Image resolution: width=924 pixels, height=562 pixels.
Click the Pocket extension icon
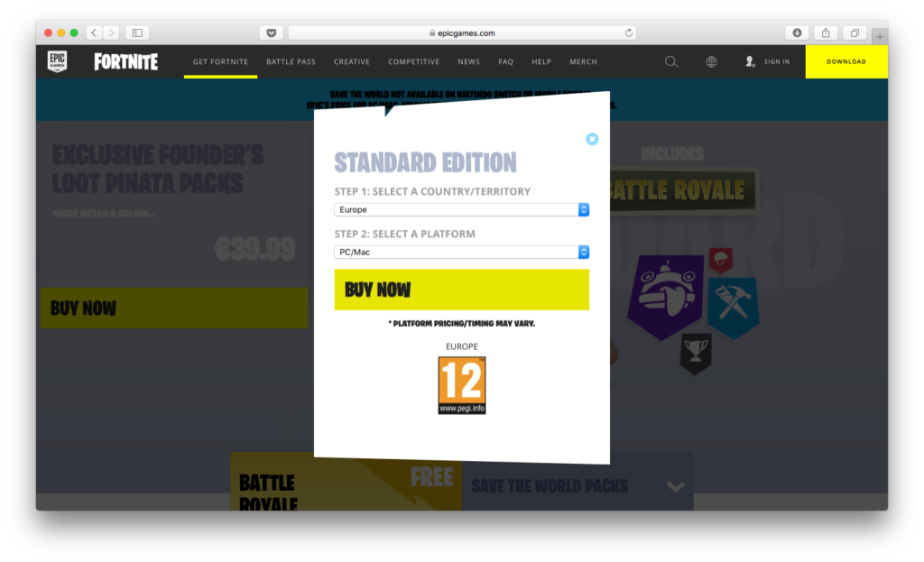[272, 32]
